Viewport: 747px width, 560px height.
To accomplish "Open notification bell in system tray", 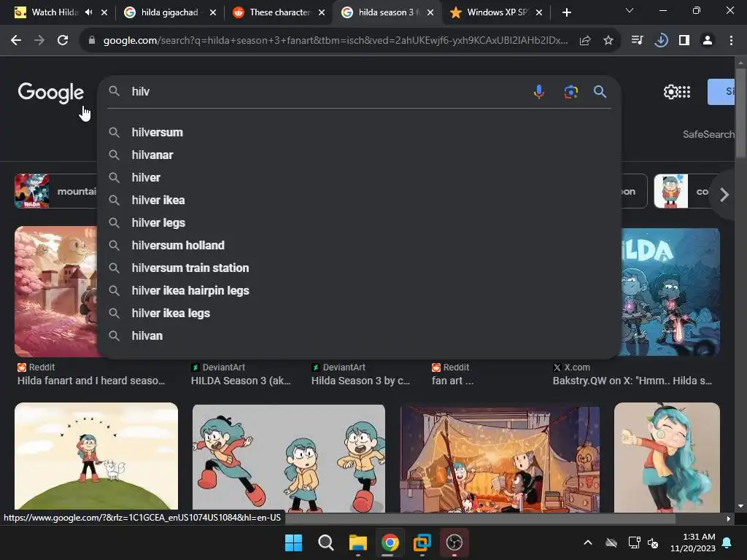I will tap(727, 542).
